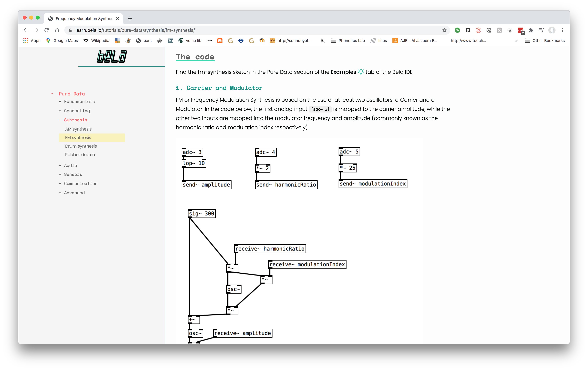Image resolution: width=588 pixels, height=370 pixels.
Task: Open the orange Blogger bookmark icon
Action: 220,41
